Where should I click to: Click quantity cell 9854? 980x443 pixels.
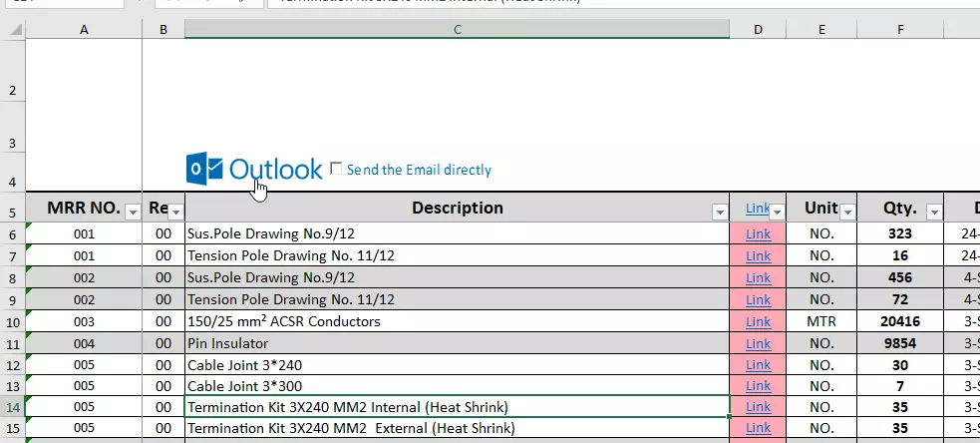click(x=900, y=343)
